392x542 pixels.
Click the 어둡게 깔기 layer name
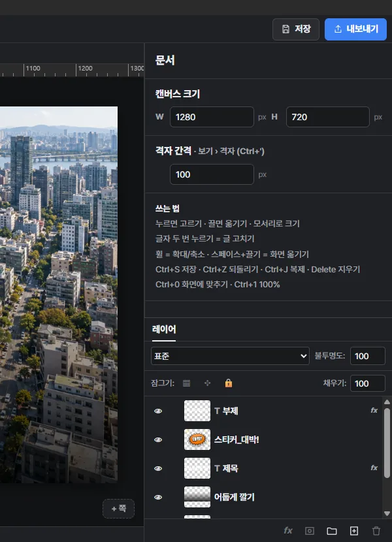tap(235, 497)
